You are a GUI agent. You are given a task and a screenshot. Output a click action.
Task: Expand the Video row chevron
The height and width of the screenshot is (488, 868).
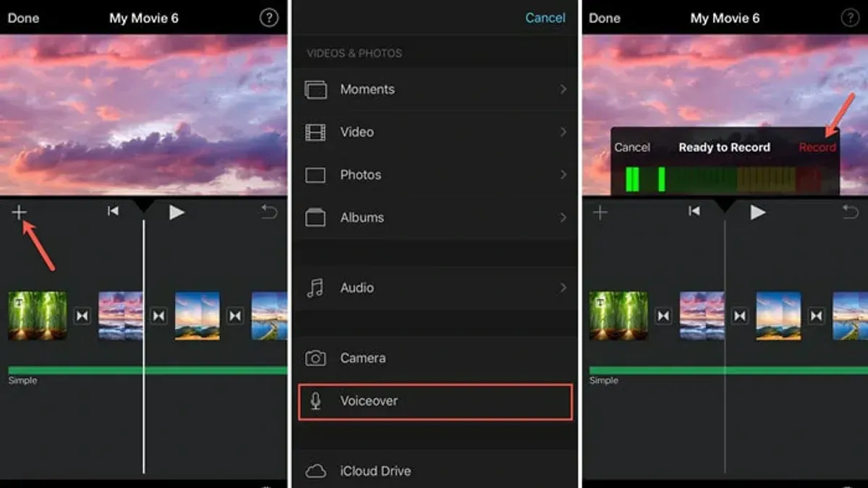point(563,132)
